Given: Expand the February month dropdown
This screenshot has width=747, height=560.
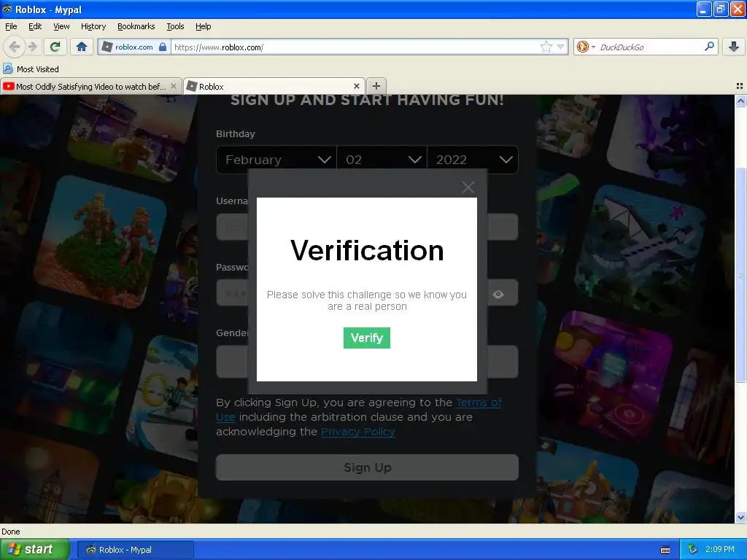Looking at the screenshot, I should tap(276, 160).
